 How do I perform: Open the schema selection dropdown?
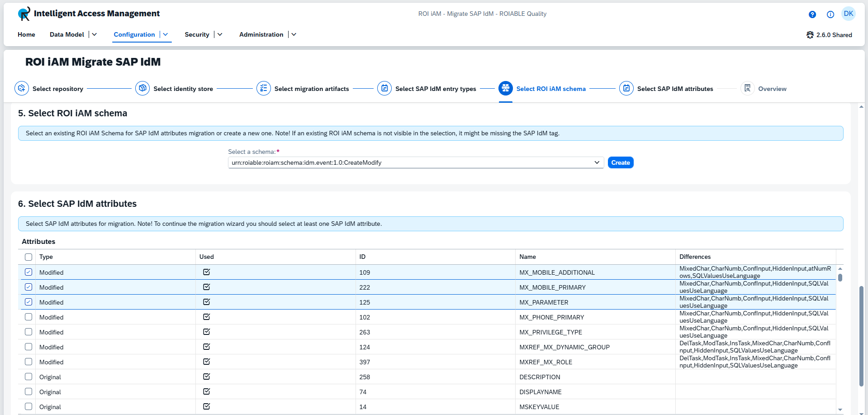597,162
